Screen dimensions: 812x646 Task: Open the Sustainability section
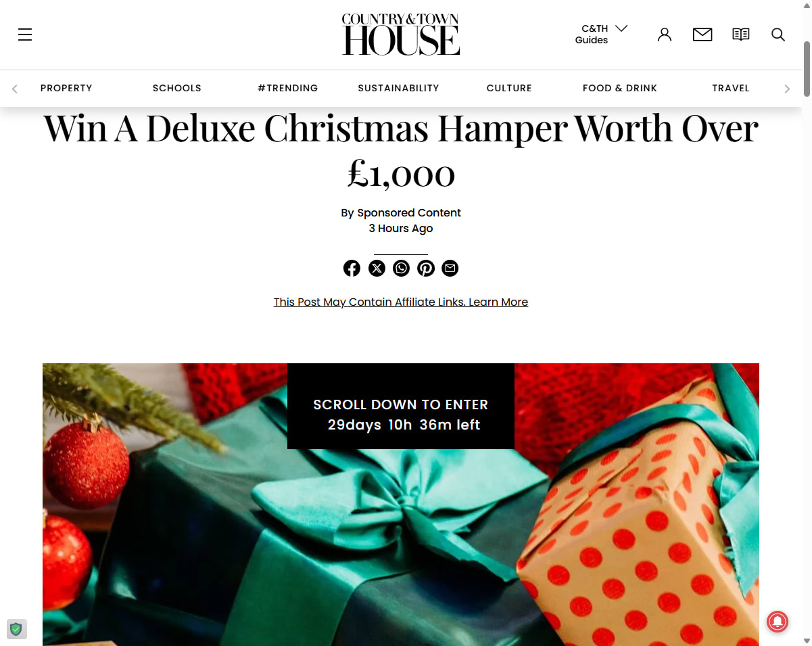398,88
